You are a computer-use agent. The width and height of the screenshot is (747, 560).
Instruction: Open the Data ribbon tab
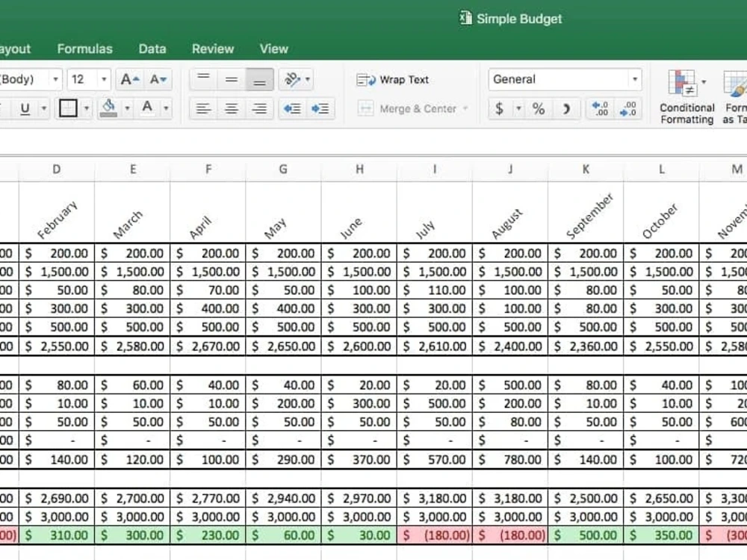click(152, 49)
